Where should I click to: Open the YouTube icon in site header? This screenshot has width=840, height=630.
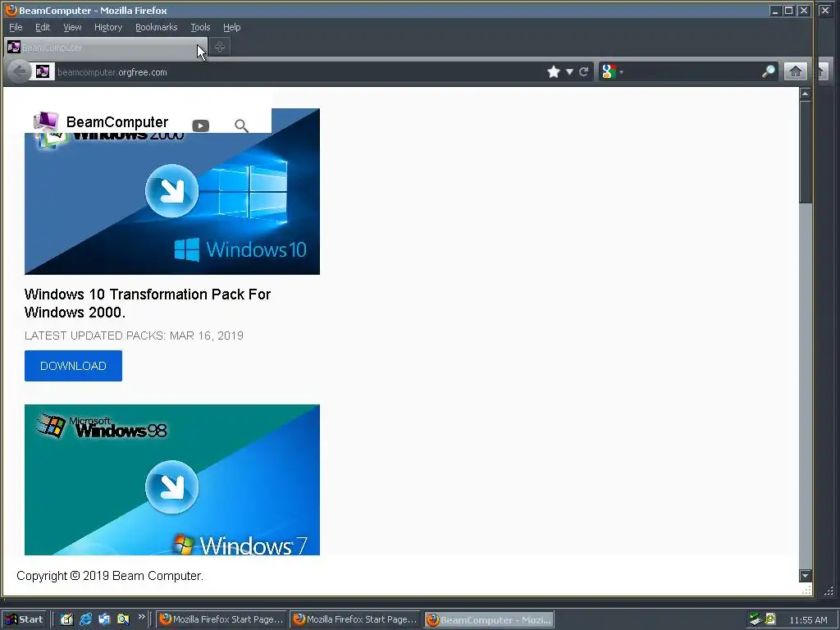pyautogui.click(x=201, y=126)
